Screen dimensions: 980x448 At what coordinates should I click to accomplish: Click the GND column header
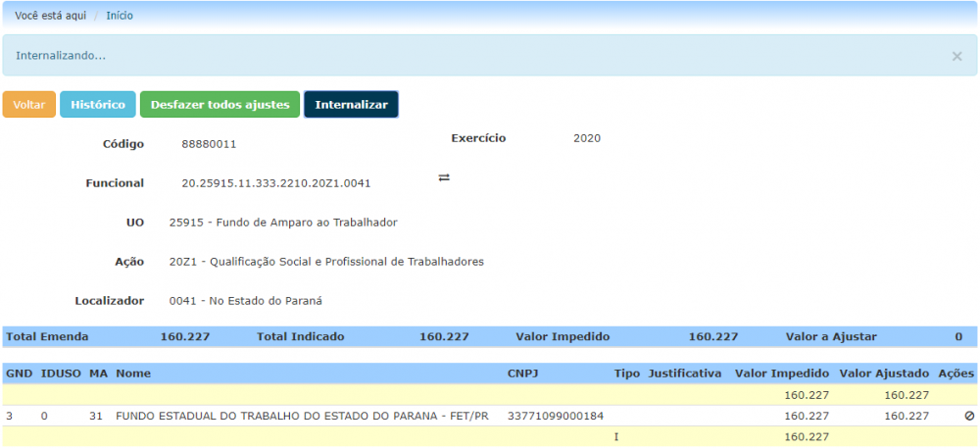point(19,374)
